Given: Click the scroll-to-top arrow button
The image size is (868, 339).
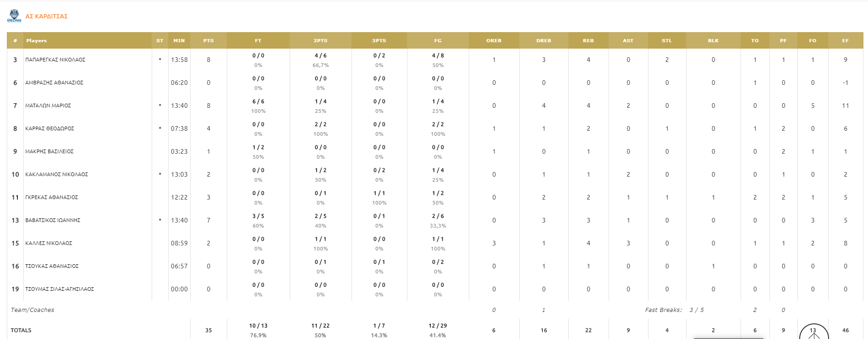Looking at the screenshot, I should pyautogui.click(x=813, y=333).
